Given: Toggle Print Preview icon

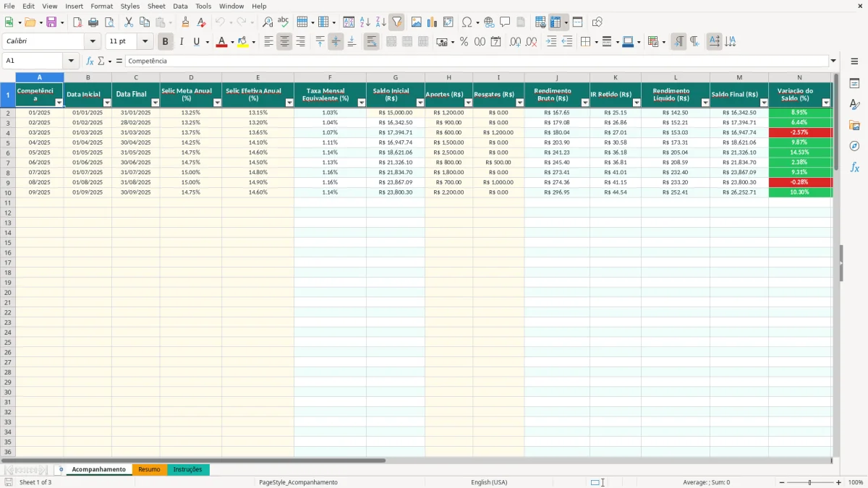Looking at the screenshot, I should point(109,22).
